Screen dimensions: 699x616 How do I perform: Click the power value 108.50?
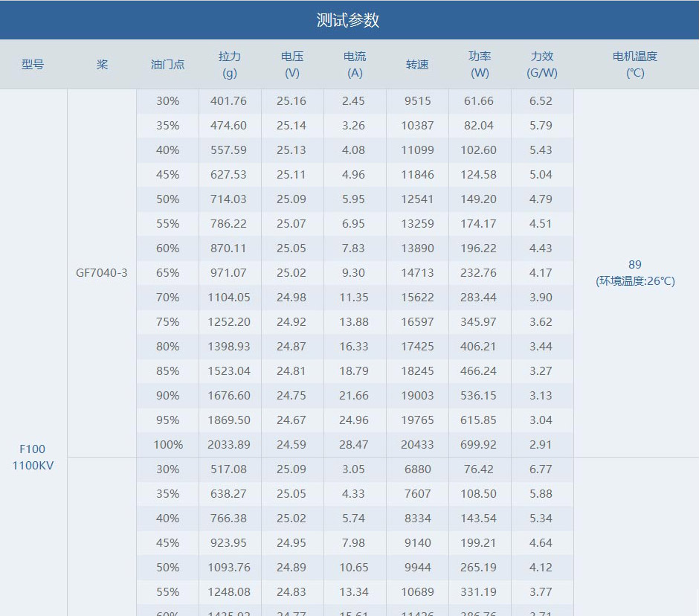[478, 493]
